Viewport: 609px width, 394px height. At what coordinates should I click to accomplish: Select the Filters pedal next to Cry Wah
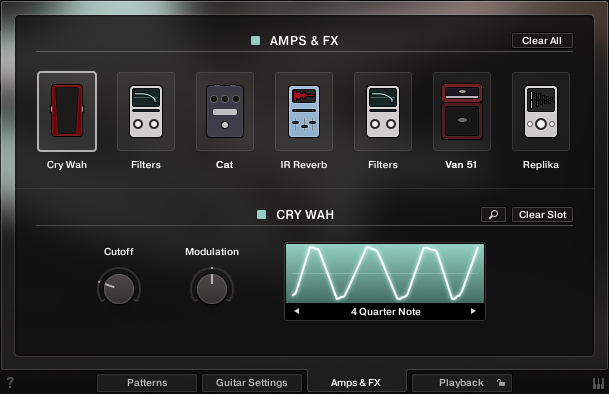coord(146,112)
